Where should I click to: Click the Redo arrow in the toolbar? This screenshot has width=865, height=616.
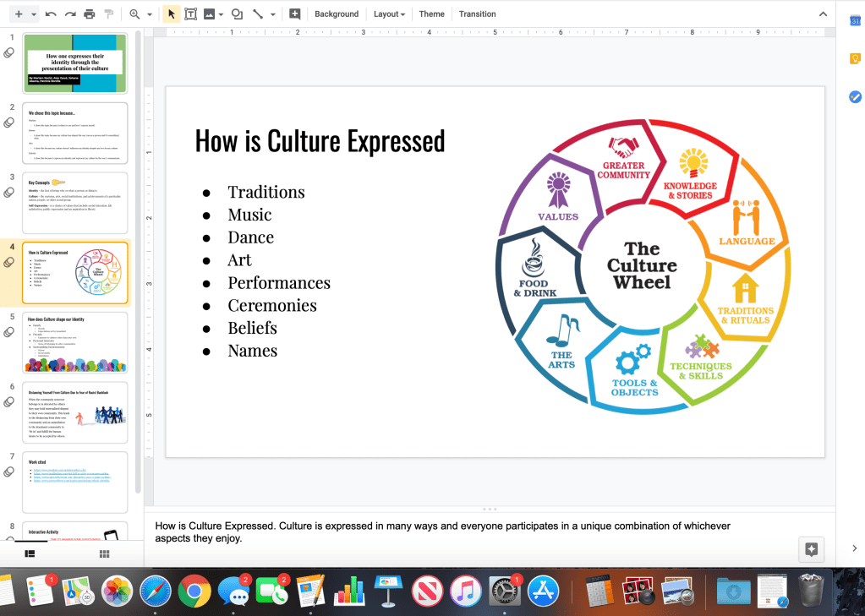[x=70, y=14]
